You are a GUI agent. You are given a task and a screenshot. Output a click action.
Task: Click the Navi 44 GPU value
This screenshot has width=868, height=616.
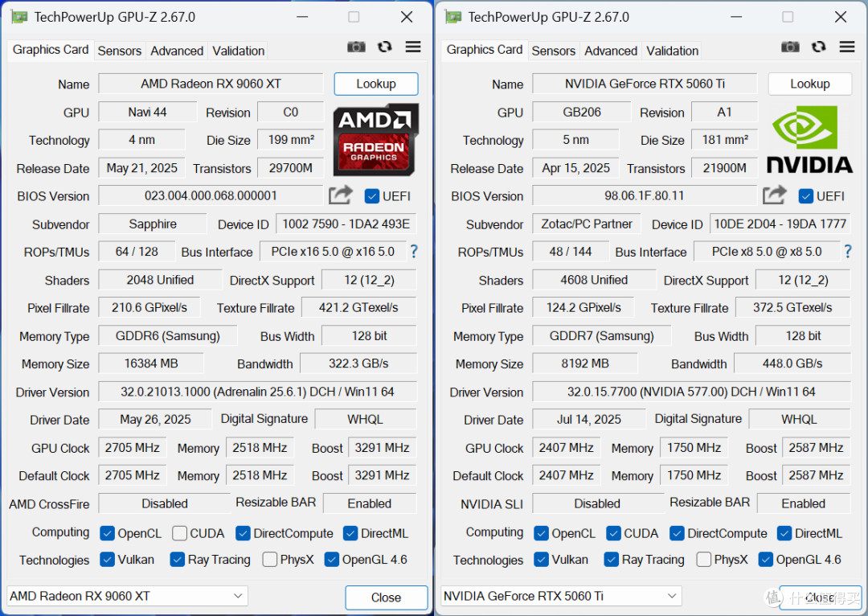148,112
